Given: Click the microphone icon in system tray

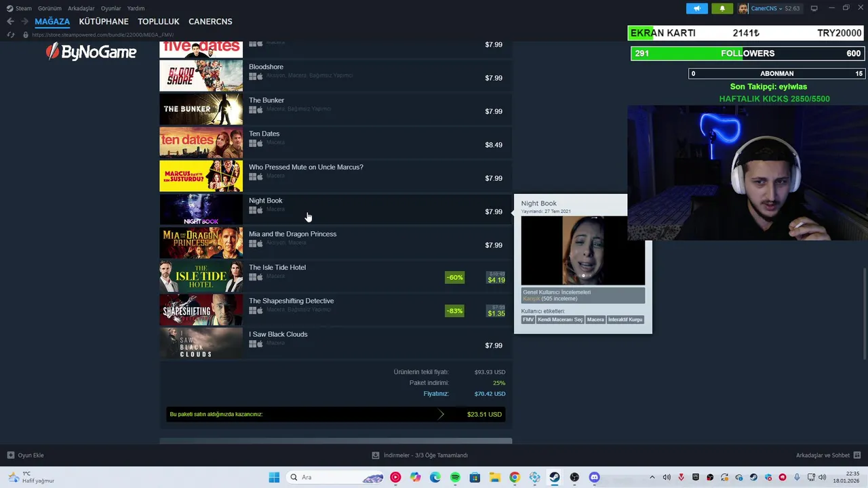Looking at the screenshot, I should pos(797,477).
